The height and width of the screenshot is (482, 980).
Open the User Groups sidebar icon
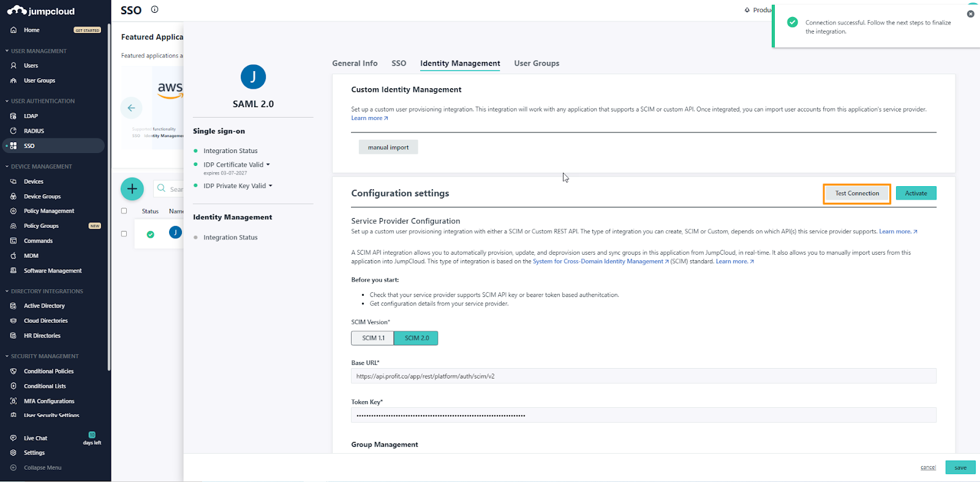(x=13, y=81)
